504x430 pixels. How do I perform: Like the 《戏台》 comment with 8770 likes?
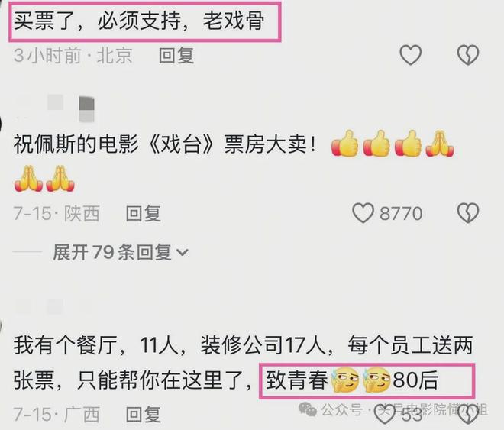pyautogui.click(x=363, y=213)
